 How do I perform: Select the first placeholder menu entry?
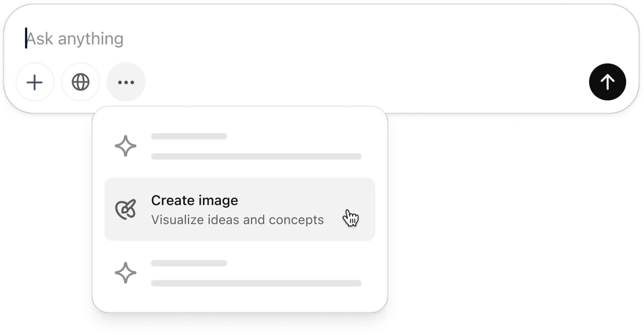click(x=240, y=146)
